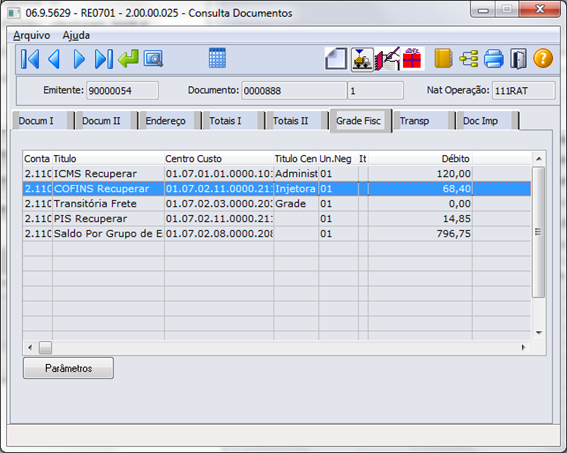This screenshot has width=567, height=453.
Task: Click the 796,75 debit value
Action: click(x=453, y=234)
